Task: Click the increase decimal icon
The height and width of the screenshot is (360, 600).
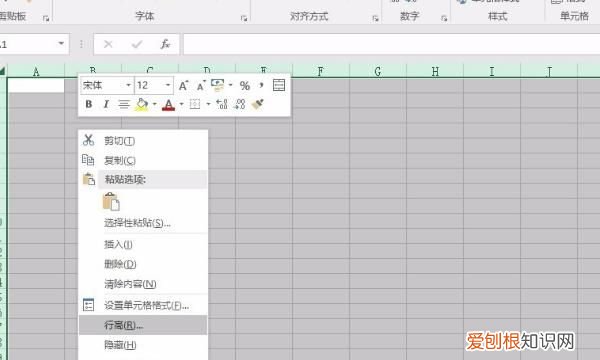Action: [x=222, y=104]
